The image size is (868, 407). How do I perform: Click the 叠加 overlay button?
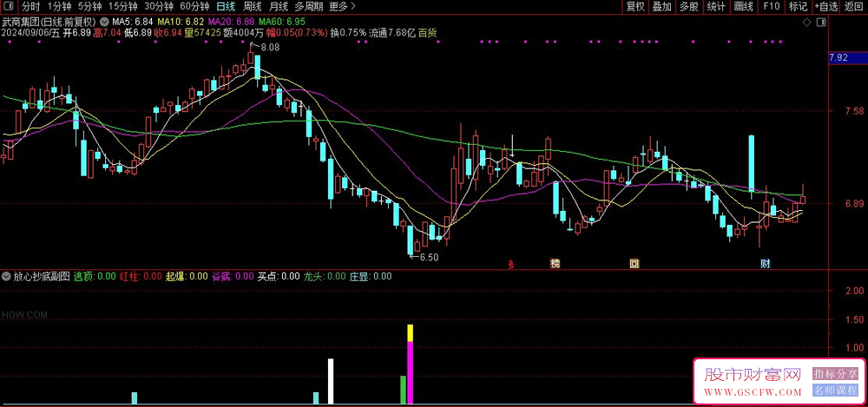click(x=662, y=7)
